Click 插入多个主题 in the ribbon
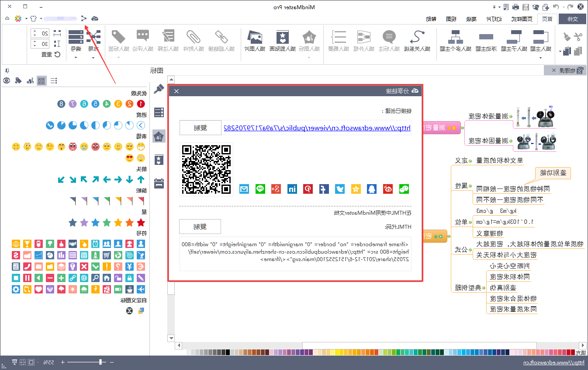The image size is (588, 370). pyautogui.click(x=456, y=41)
